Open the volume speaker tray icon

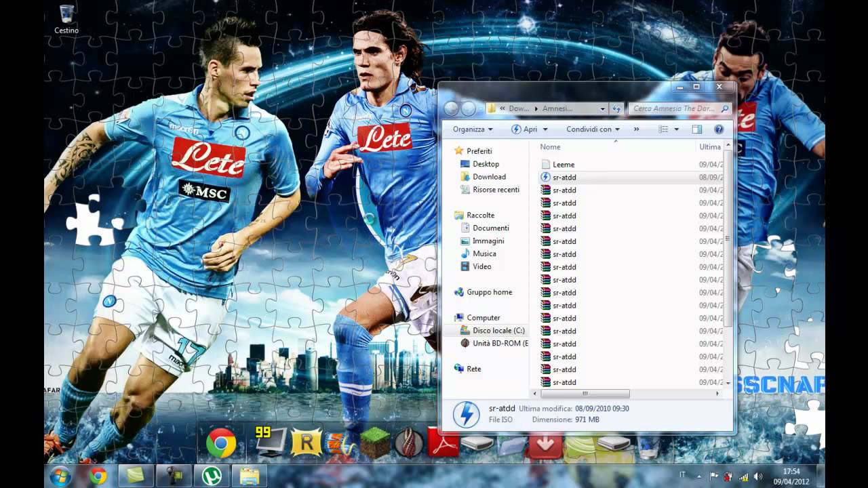tap(757, 476)
